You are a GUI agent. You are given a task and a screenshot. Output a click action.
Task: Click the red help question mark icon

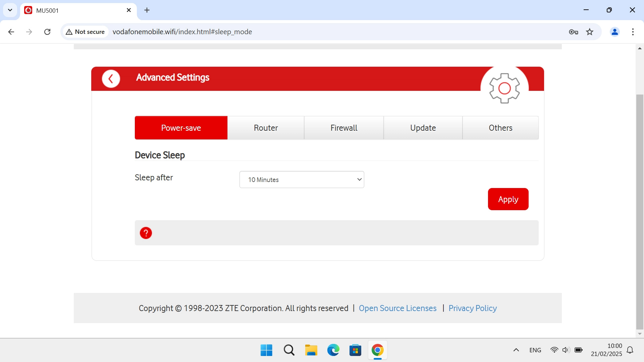(x=146, y=233)
